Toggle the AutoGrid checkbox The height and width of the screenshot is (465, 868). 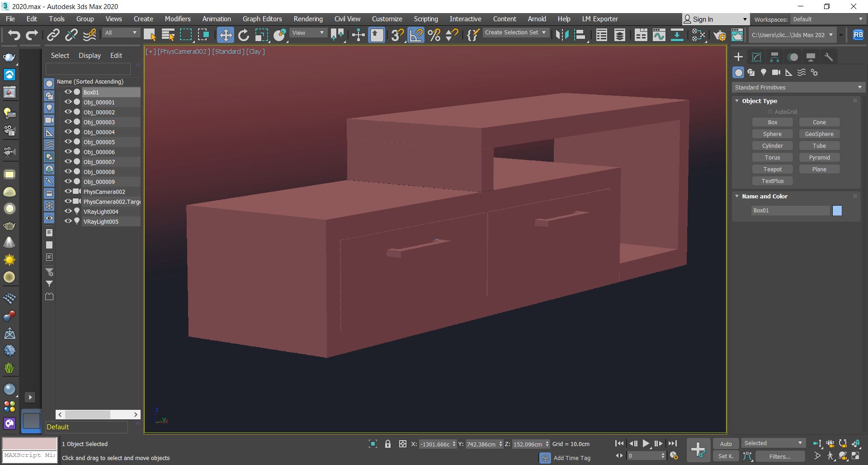770,112
